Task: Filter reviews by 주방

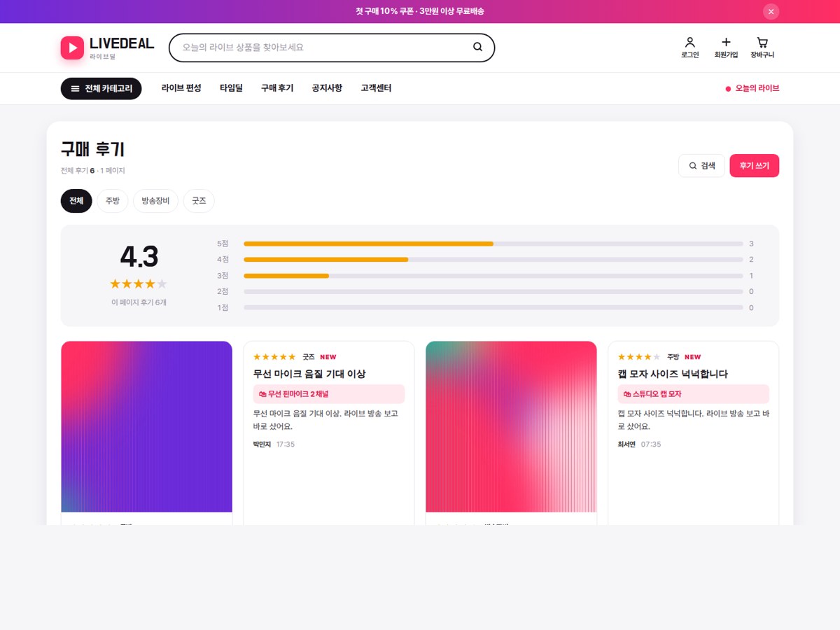Action: tap(112, 201)
